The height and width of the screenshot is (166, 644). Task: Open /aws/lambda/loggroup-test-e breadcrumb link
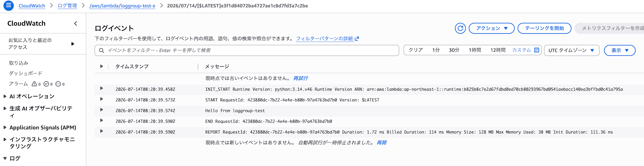122,6
